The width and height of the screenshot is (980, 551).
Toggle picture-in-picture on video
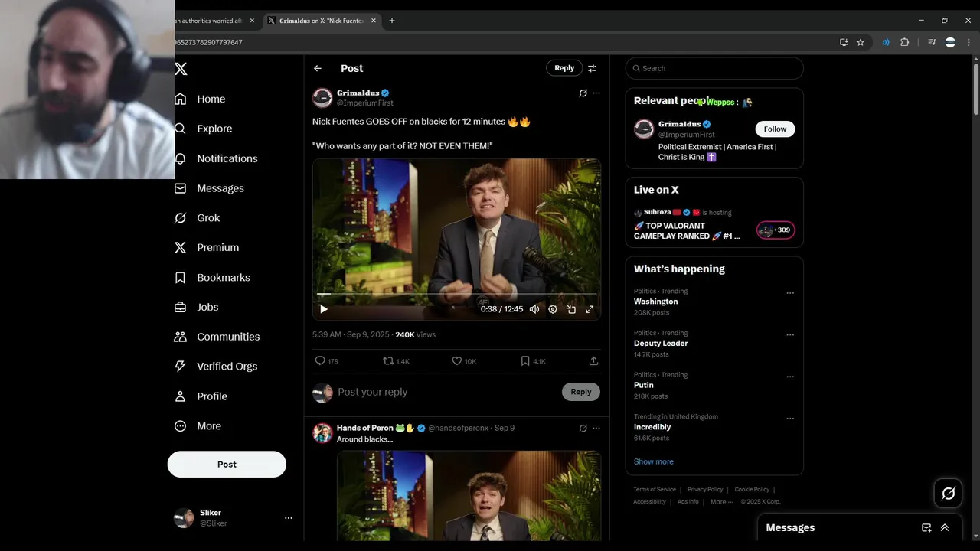point(571,309)
